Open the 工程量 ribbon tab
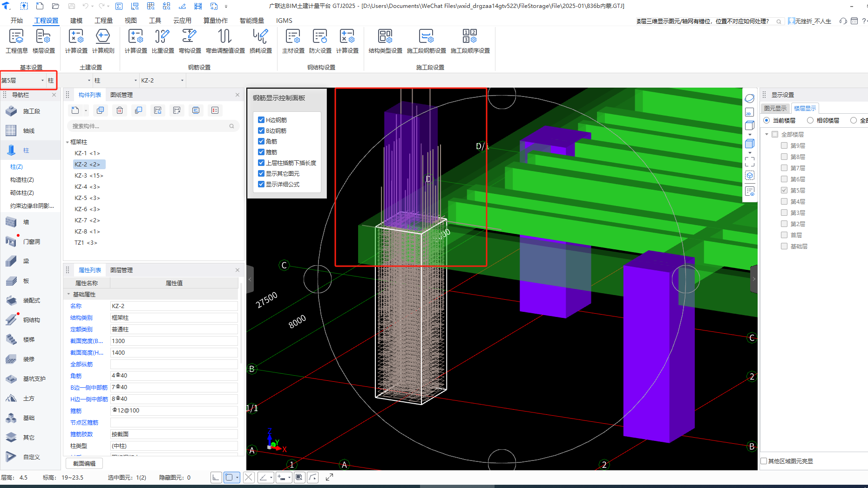This screenshot has width=868, height=488. [x=103, y=21]
